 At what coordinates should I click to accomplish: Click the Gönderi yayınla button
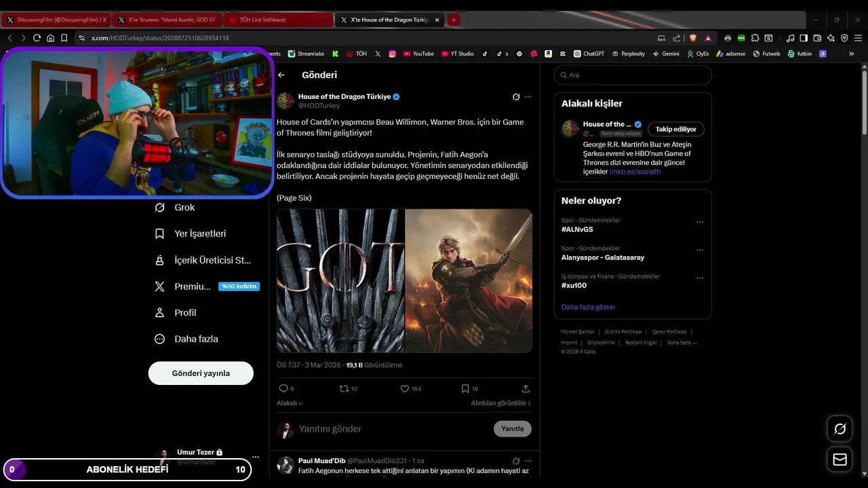coord(201,373)
